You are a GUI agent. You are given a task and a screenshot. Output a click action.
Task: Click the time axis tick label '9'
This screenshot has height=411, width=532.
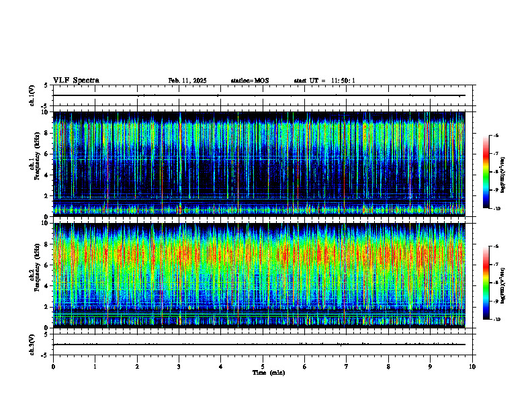point(430,367)
